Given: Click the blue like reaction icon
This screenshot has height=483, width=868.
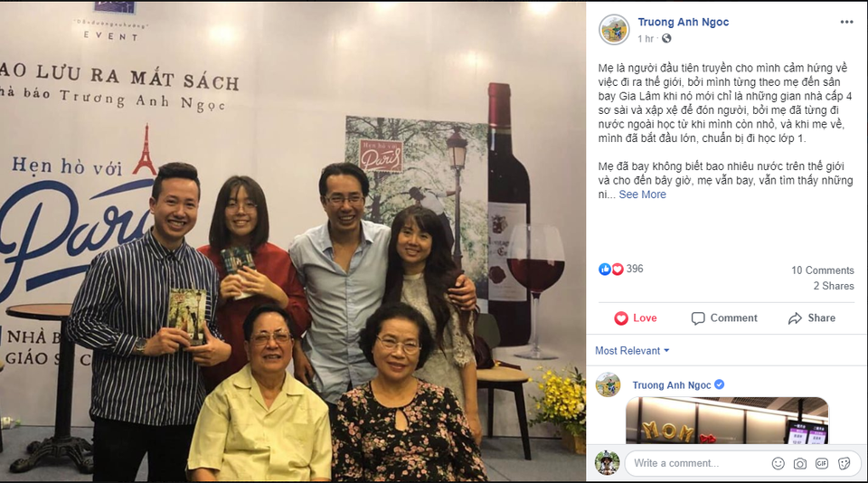Looking at the screenshot, I should click(605, 270).
